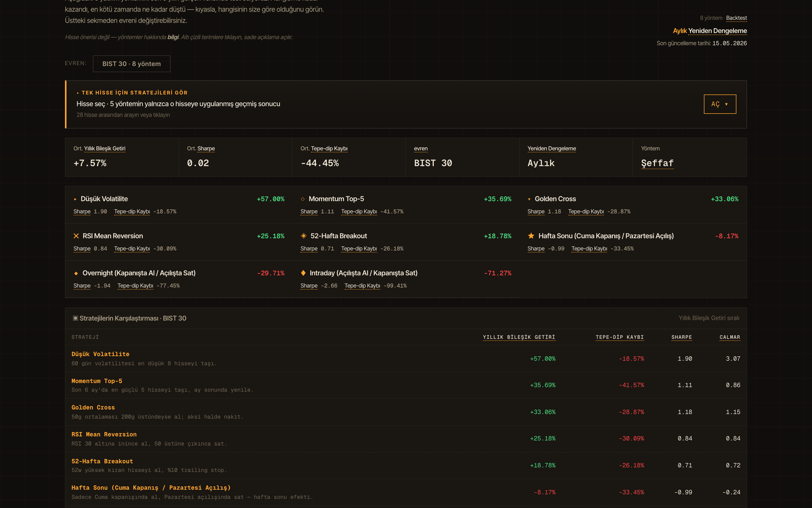Open the Düşük Volatilite strategy card title
The image size is (812, 508).
coord(104,199)
